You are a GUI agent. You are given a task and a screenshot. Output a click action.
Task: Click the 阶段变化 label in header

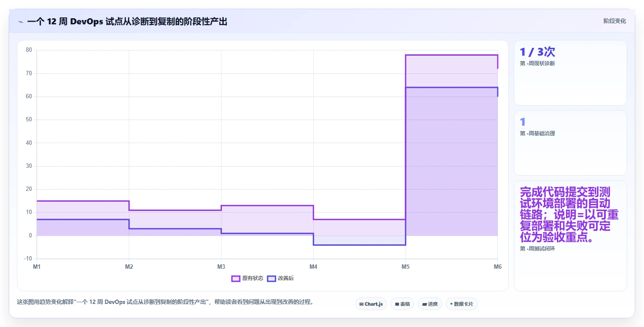point(614,21)
